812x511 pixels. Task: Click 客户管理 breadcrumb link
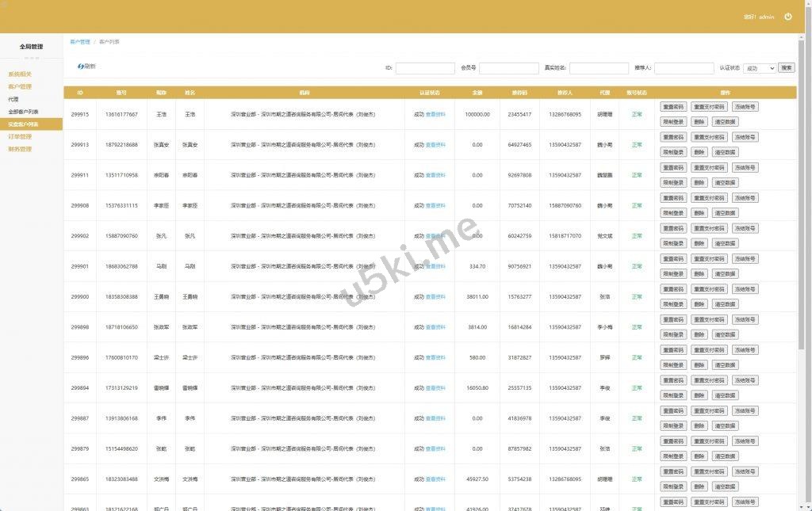80,41
